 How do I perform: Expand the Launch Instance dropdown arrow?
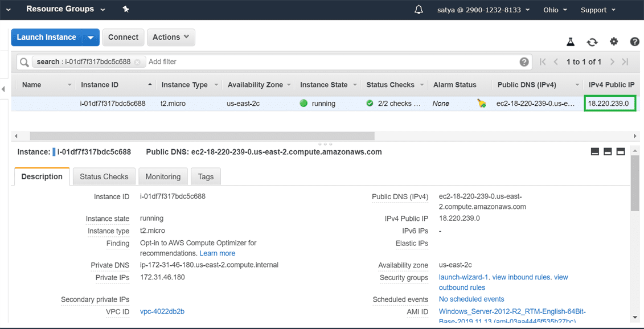tap(91, 38)
